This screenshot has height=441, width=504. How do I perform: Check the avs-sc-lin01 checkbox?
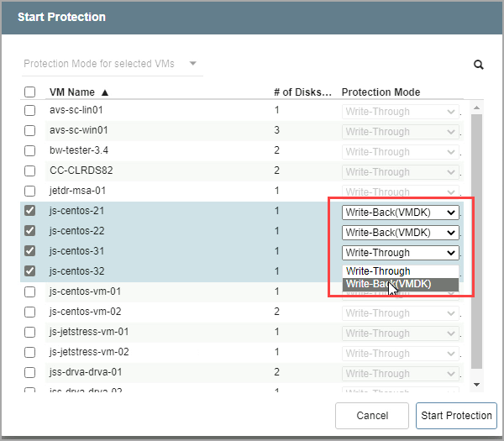pyautogui.click(x=30, y=111)
